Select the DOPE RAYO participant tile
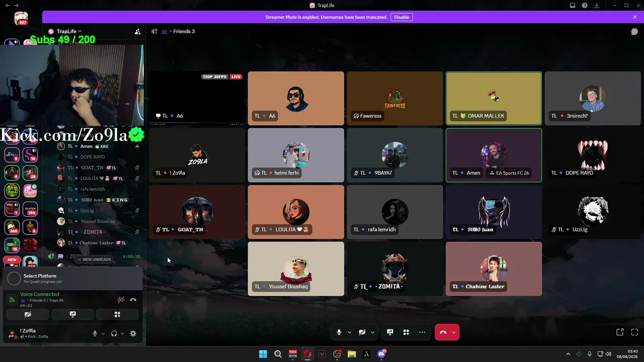 (593, 155)
